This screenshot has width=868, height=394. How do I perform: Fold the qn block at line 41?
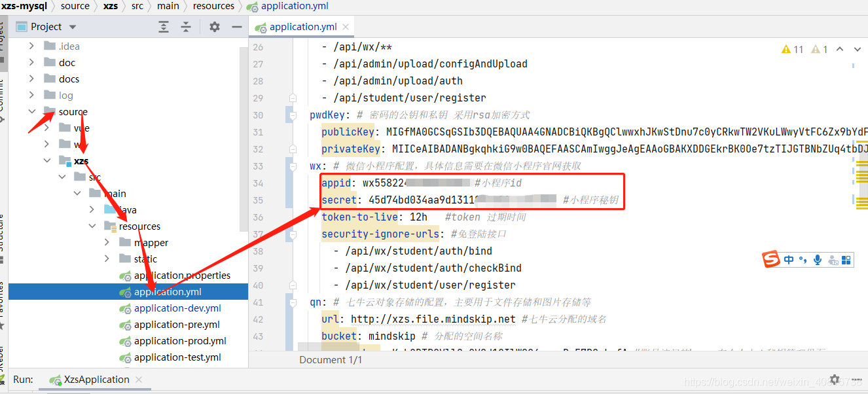click(293, 302)
